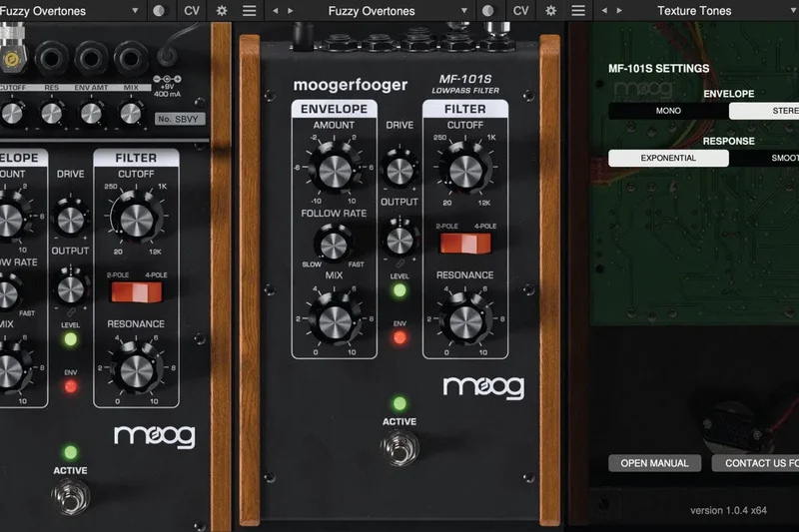Open the gear settings icon in middle instance toolbar
The image size is (799, 532).
551,11
